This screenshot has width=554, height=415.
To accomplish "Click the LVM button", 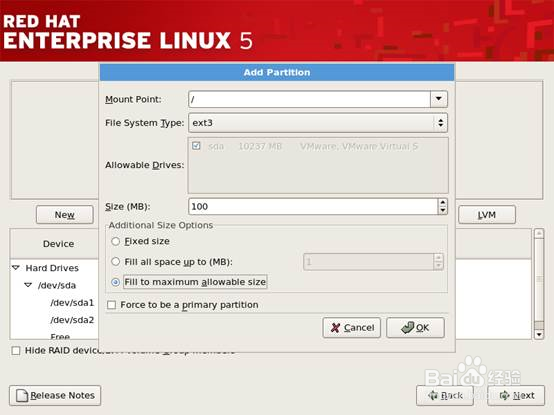I will (x=487, y=215).
